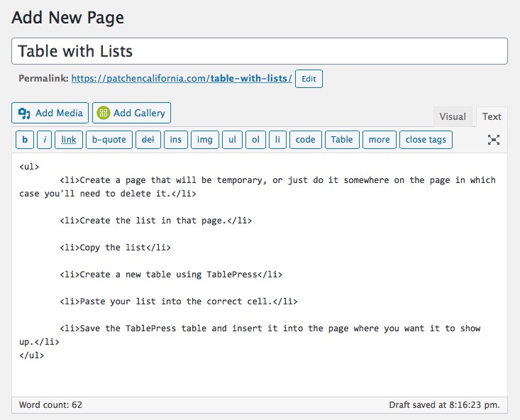Insert a TablePress table via Table button
The image size is (520, 420).
tap(342, 140)
